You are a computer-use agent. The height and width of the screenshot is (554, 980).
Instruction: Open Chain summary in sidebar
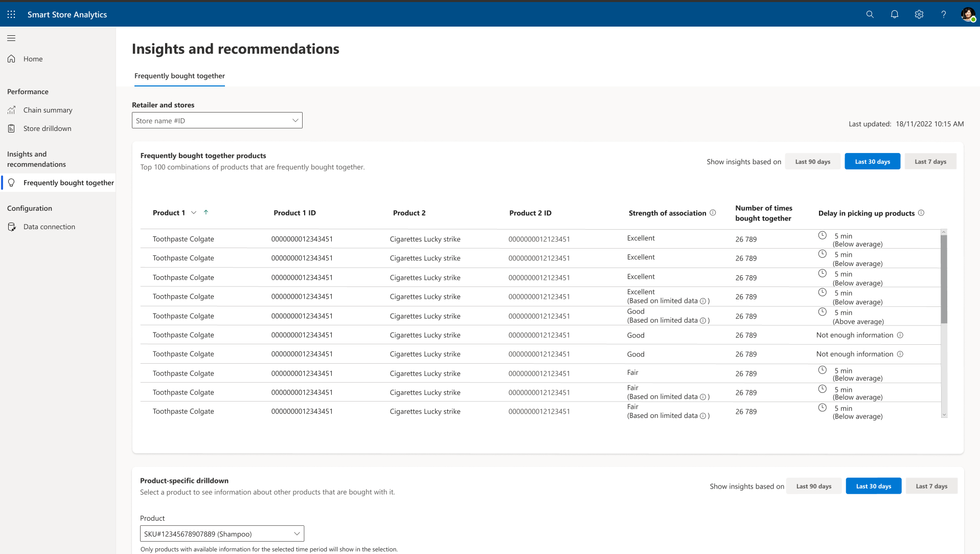pyautogui.click(x=48, y=110)
